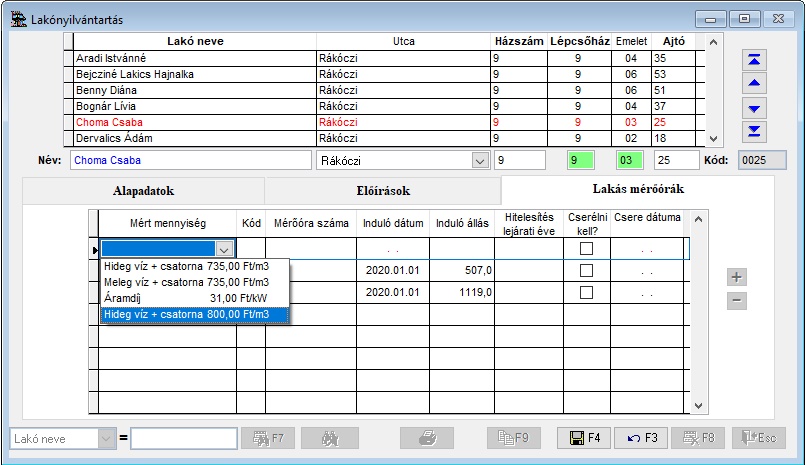This screenshot has height=465, width=806.
Task: Enable 'Cserélni kell?' checkbox for 1119,0 row
Action: pos(587,292)
